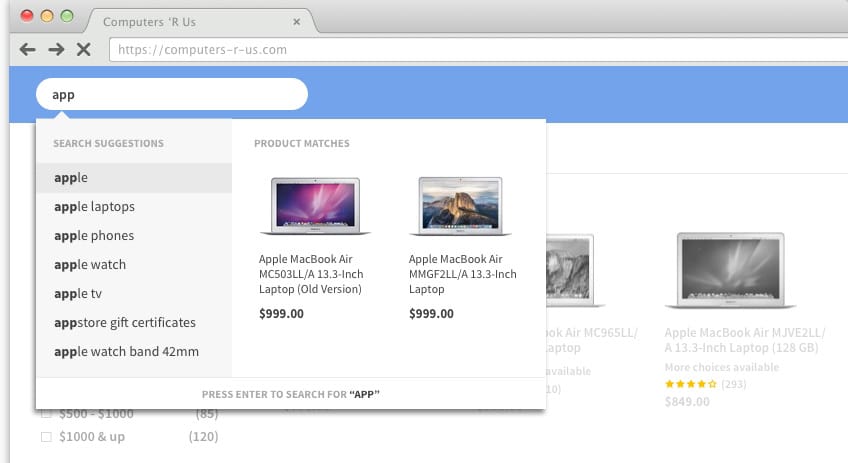Pick 'apple watch band 42mm' suggestion

(x=134, y=352)
